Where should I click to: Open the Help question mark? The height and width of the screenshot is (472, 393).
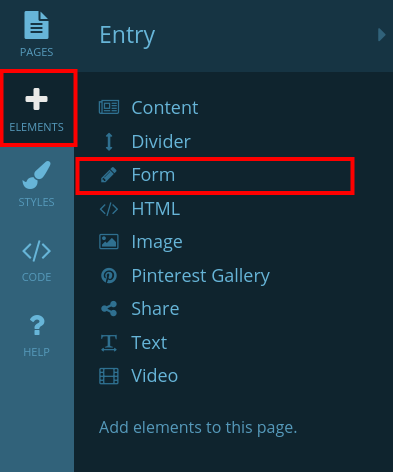(x=37, y=325)
